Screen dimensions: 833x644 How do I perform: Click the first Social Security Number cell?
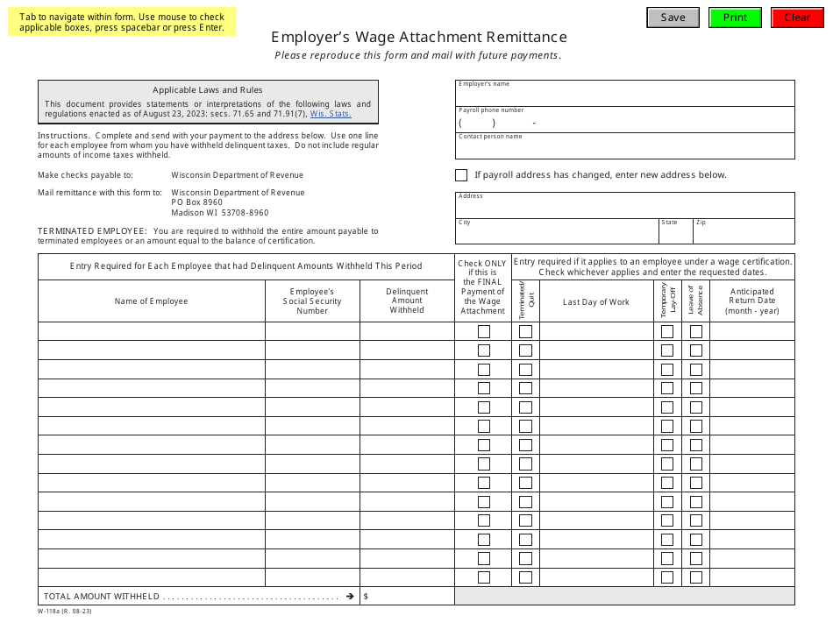click(x=312, y=331)
